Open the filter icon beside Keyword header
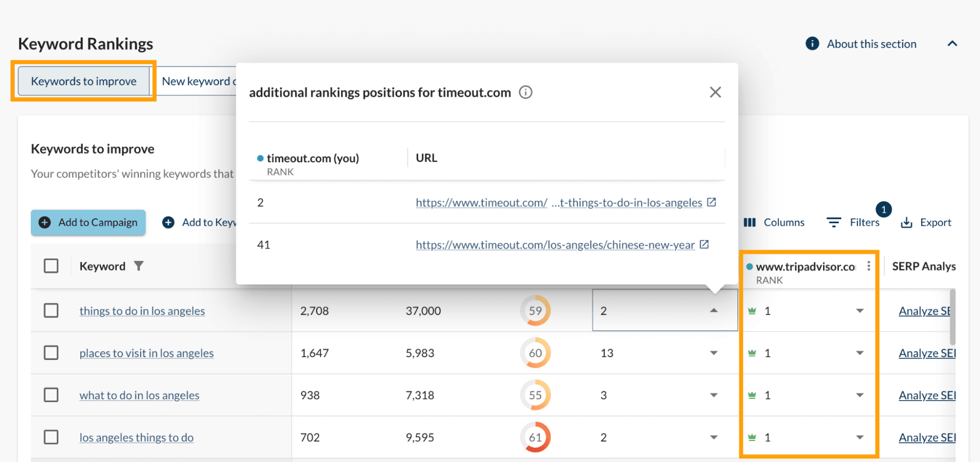The height and width of the screenshot is (462, 980). pyautogui.click(x=139, y=266)
